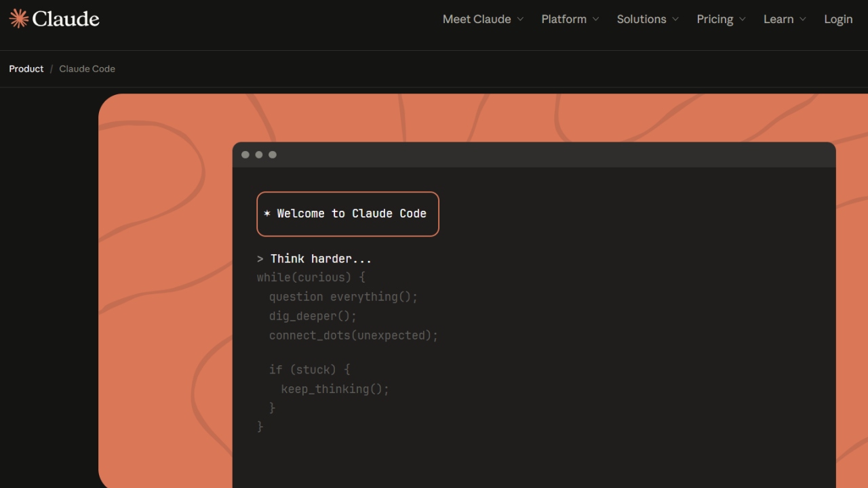Click the Claude wordmark text

point(66,19)
